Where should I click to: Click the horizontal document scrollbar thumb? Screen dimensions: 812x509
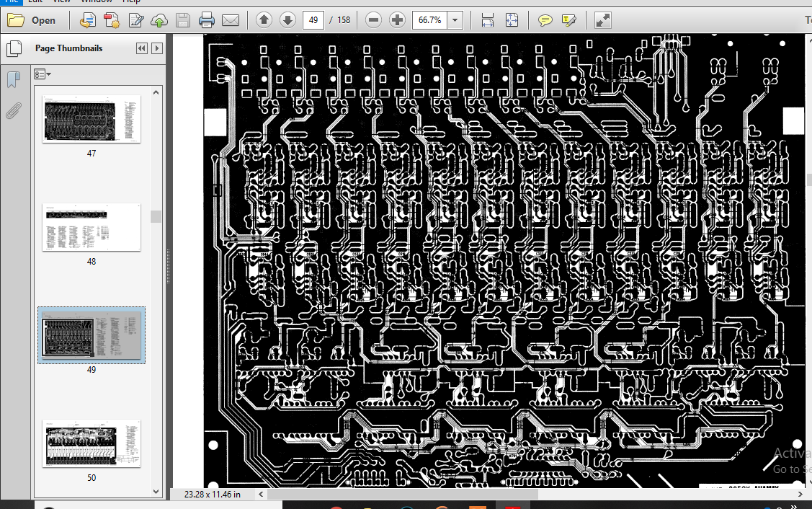pos(403,495)
